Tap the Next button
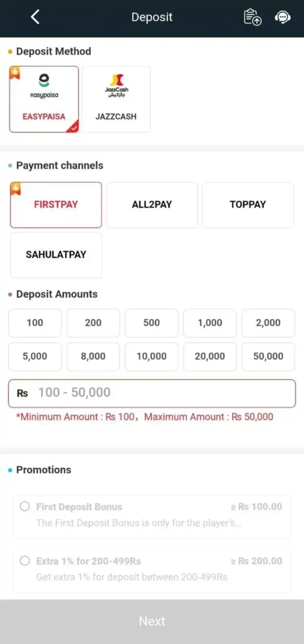The height and width of the screenshot is (644, 304). (x=152, y=621)
